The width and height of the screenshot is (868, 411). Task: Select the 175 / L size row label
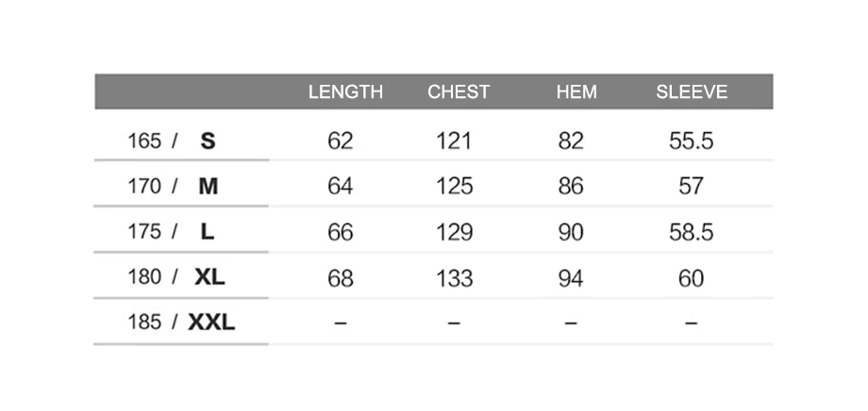(x=171, y=232)
